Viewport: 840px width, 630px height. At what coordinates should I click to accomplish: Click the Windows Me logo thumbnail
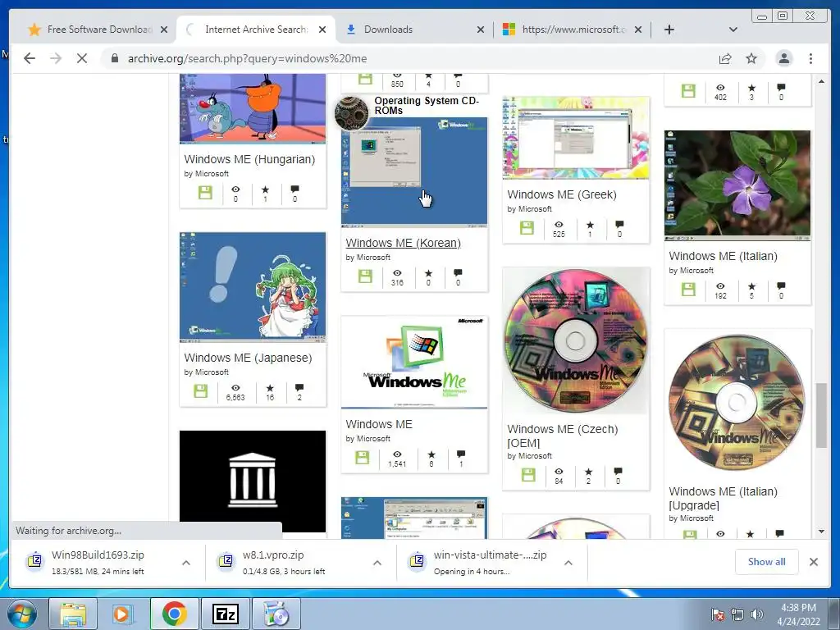pyautogui.click(x=414, y=363)
